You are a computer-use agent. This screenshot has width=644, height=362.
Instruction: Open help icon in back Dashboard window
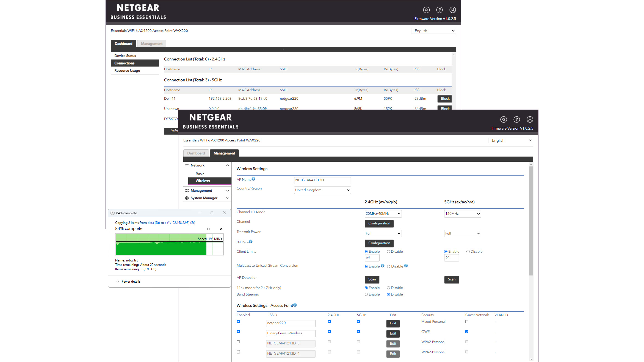439,10
